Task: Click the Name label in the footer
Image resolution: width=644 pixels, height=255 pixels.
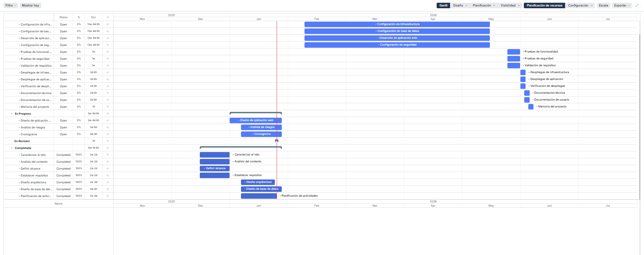Action: point(58,204)
